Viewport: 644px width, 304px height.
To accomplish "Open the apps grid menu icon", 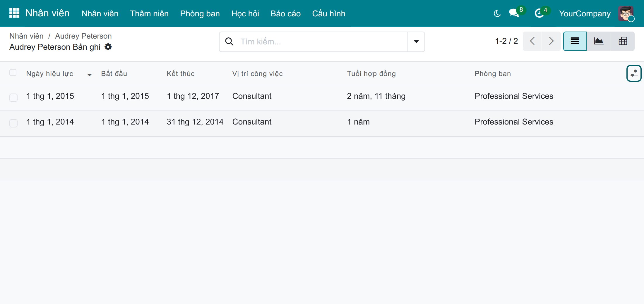I will (14, 13).
